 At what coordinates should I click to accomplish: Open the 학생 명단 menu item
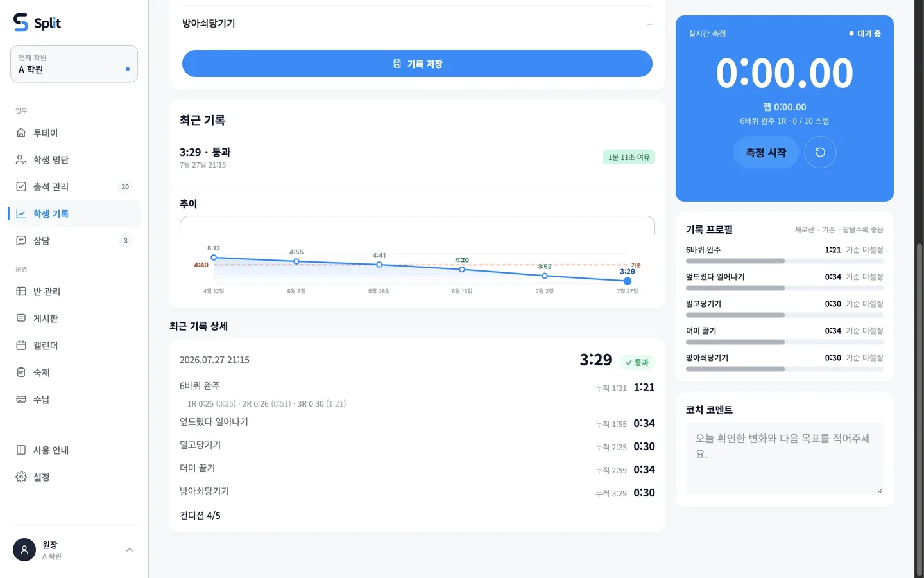pyautogui.click(x=74, y=160)
